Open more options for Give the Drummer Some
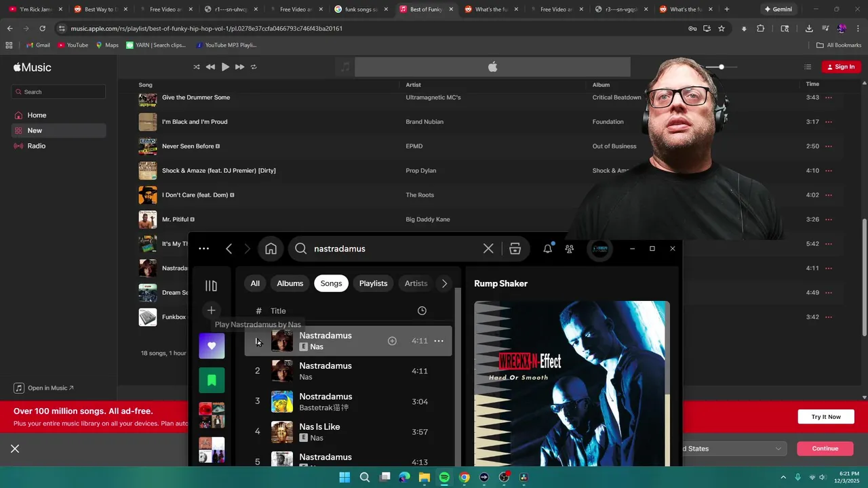This screenshot has width=868, height=488. [x=829, y=98]
